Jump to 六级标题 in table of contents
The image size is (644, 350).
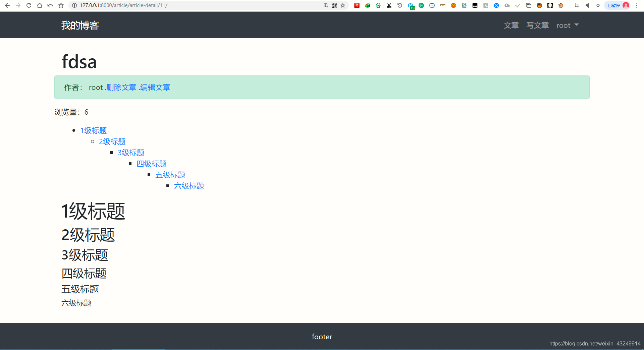[189, 186]
